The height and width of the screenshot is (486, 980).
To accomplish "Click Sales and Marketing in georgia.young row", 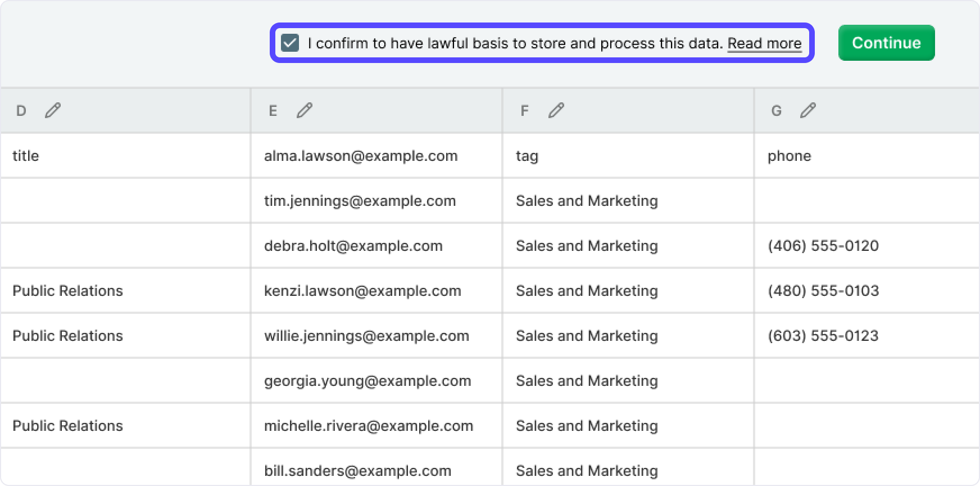I will [x=628, y=381].
